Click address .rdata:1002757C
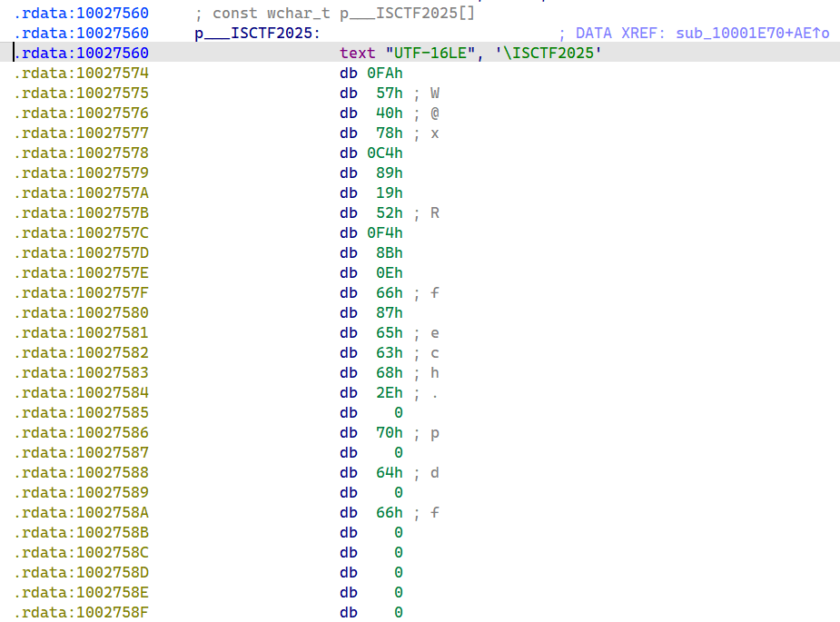Screen dimensions: 840x622 82,233
